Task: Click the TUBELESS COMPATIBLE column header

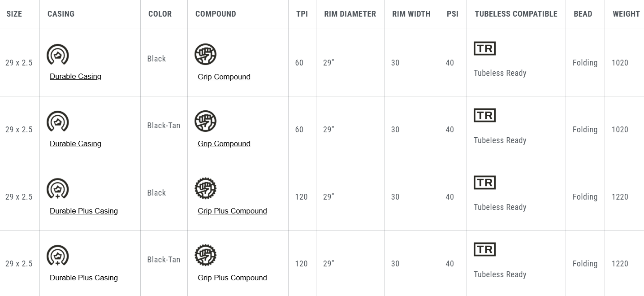Action: click(516, 14)
